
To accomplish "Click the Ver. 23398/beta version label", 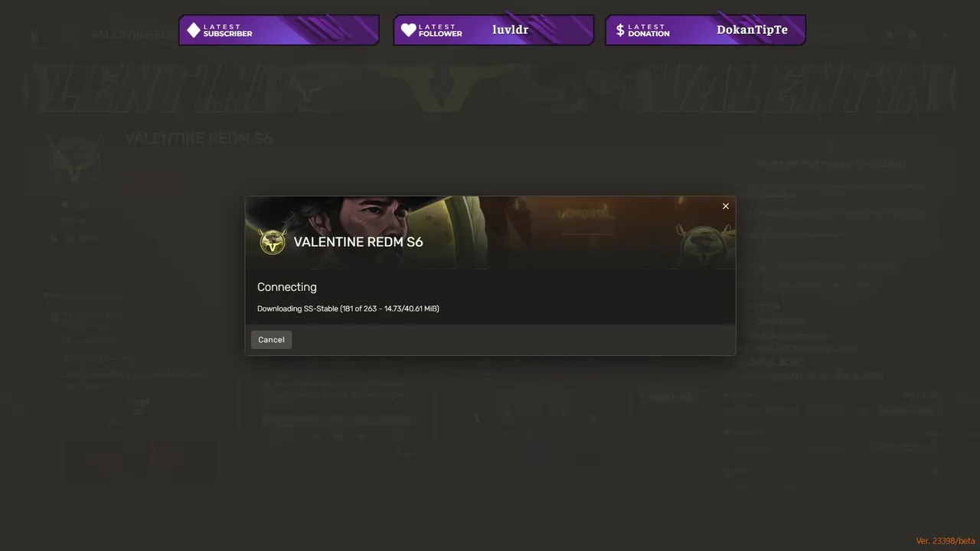I will 946,541.
